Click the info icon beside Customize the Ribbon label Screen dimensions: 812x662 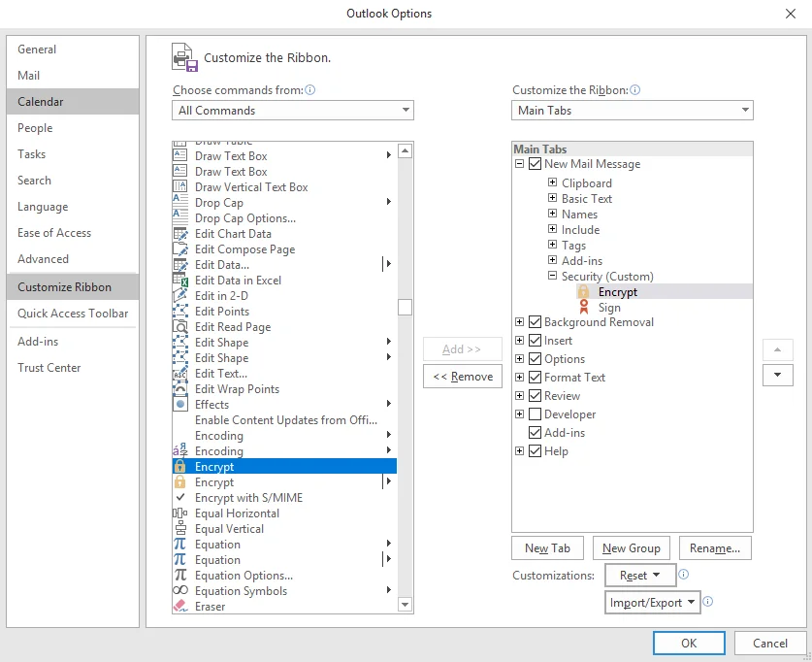click(634, 89)
